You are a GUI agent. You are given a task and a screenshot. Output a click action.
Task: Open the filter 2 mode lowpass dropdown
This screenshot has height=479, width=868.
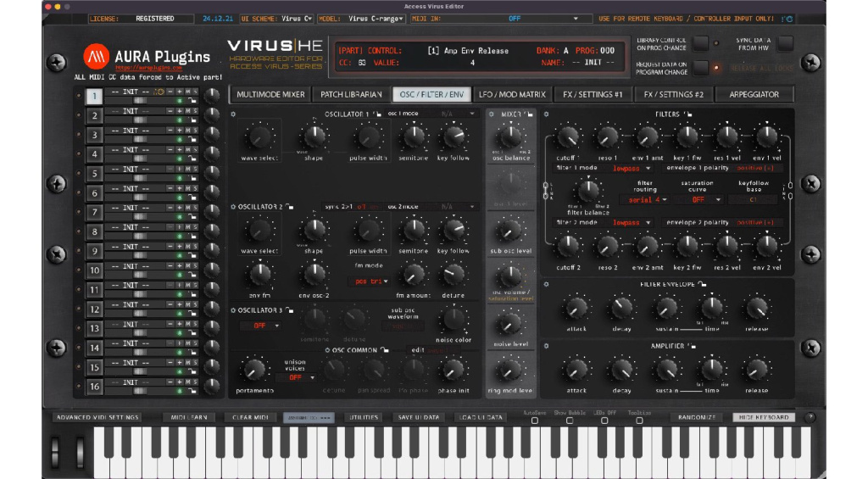point(631,223)
